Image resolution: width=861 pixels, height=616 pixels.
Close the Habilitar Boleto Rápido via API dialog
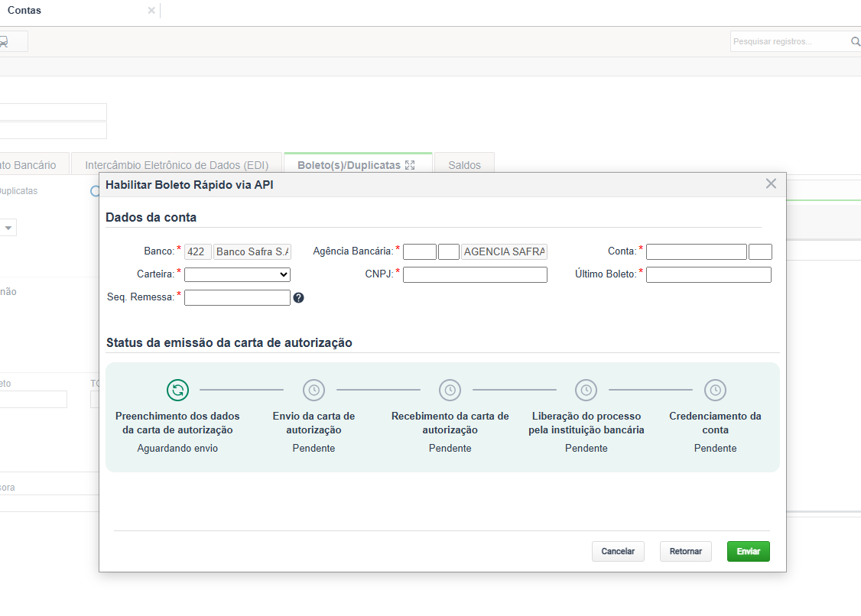[771, 184]
